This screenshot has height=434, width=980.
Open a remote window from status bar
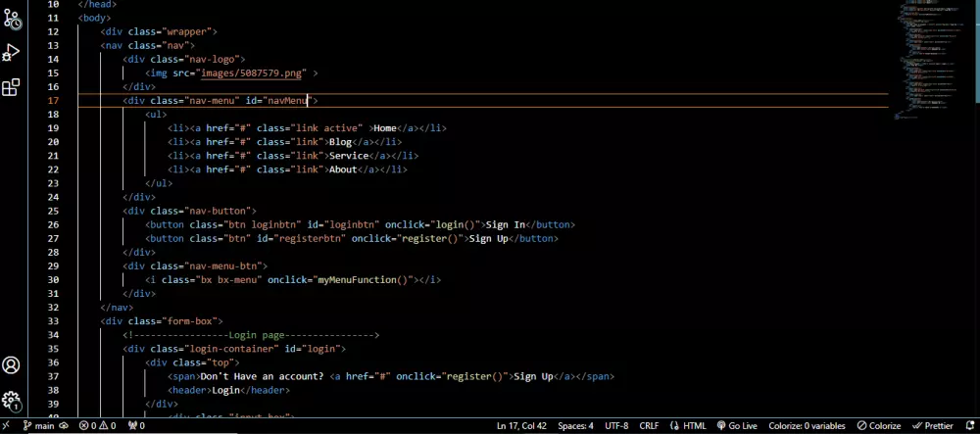[x=6, y=426]
